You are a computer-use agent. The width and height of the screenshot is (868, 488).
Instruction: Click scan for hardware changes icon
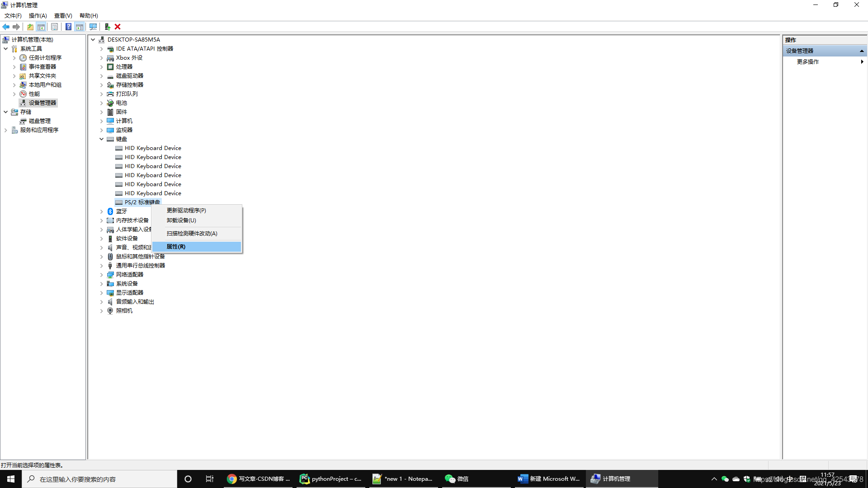coord(93,27)
